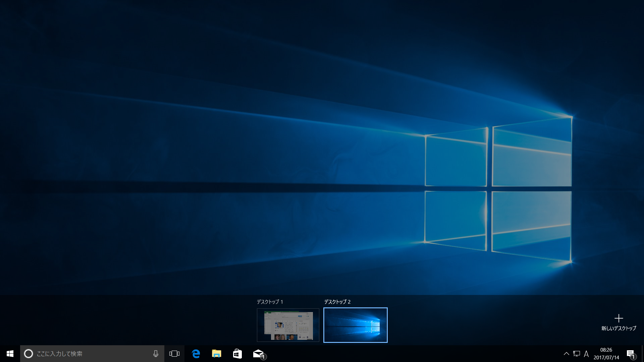Toggle the Task View button
The image size is (644, 362).
(174, 354)
